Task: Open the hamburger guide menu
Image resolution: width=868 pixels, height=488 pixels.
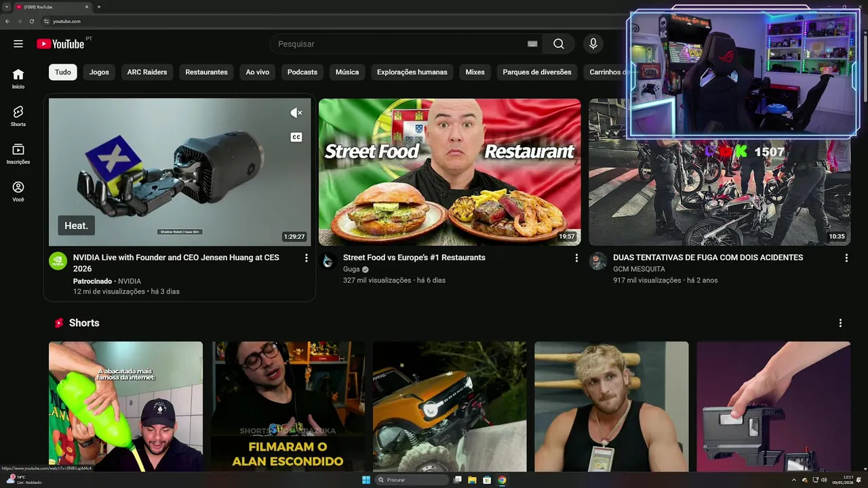Action: point(18,44)
